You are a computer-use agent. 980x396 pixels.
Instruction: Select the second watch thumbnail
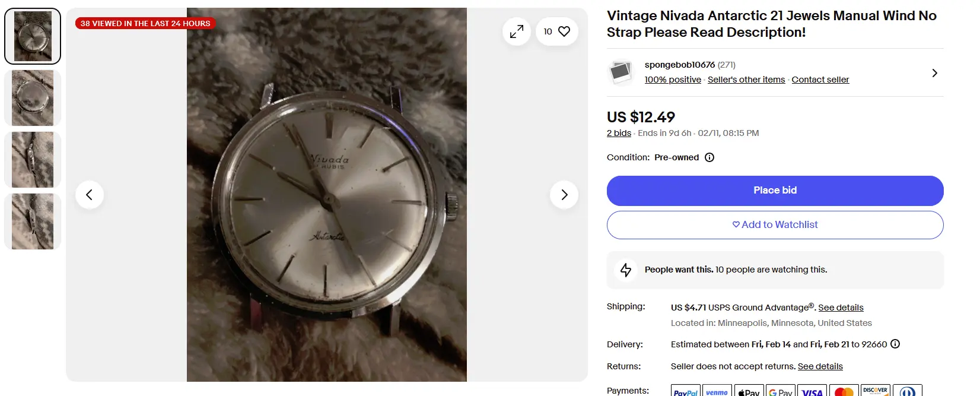pyautogui.click(x=33, y=98)
